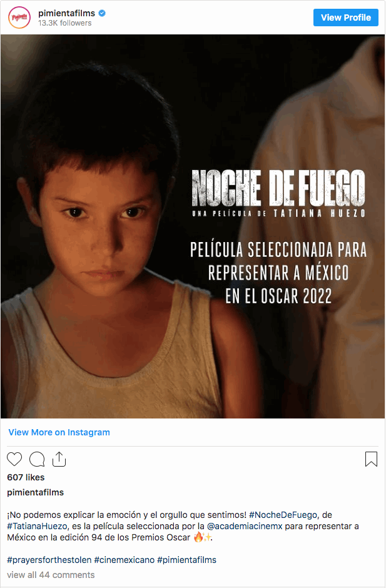386x588 pixels.
Task: Like the post with the heart icon
Action: (14, 459)
